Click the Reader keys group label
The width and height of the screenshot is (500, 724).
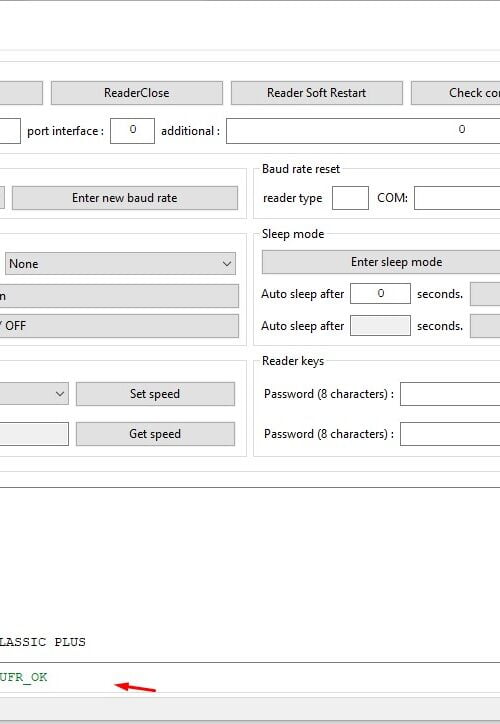pyautogui.click(x=293, y=361)
